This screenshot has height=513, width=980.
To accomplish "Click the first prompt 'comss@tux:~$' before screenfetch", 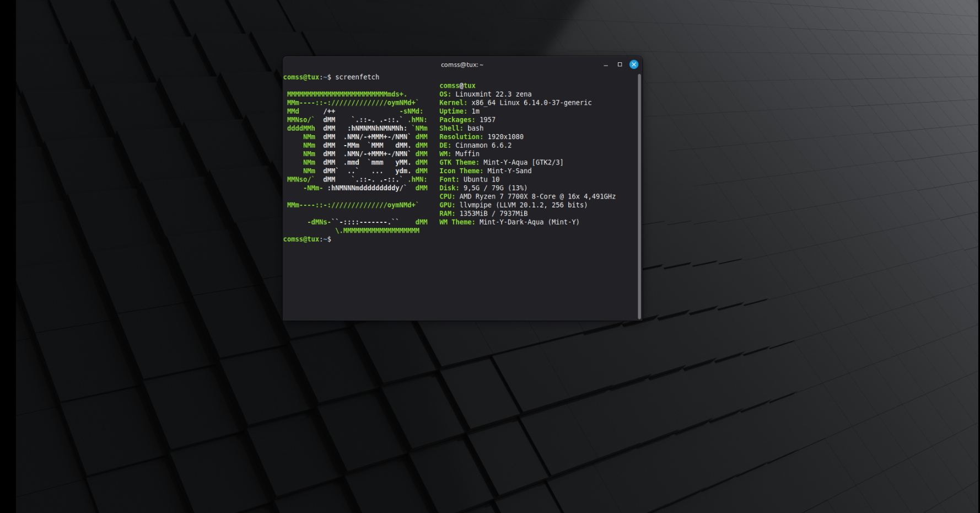I will [307, 77].
